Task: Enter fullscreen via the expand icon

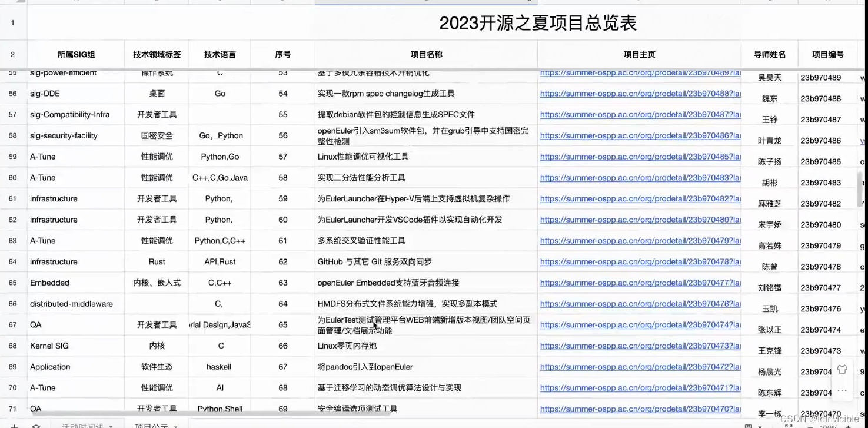Action: pyautogui.click(x=787, y=426)
